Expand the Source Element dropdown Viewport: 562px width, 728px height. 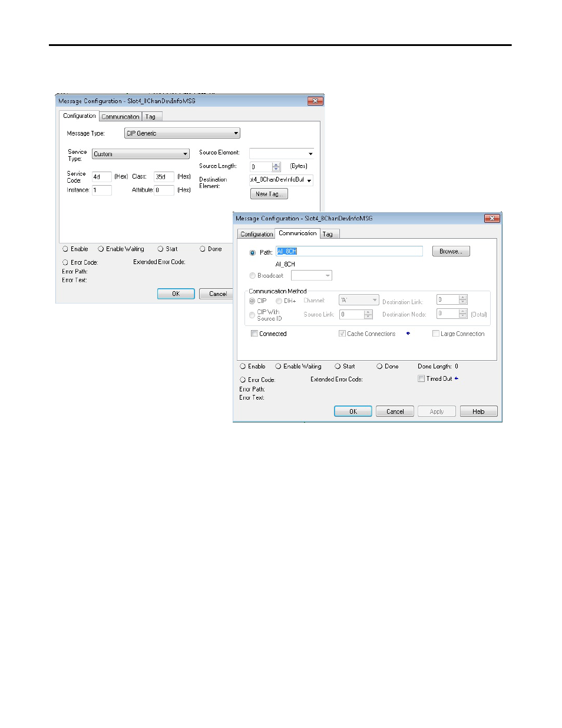[x=310, y=153]
